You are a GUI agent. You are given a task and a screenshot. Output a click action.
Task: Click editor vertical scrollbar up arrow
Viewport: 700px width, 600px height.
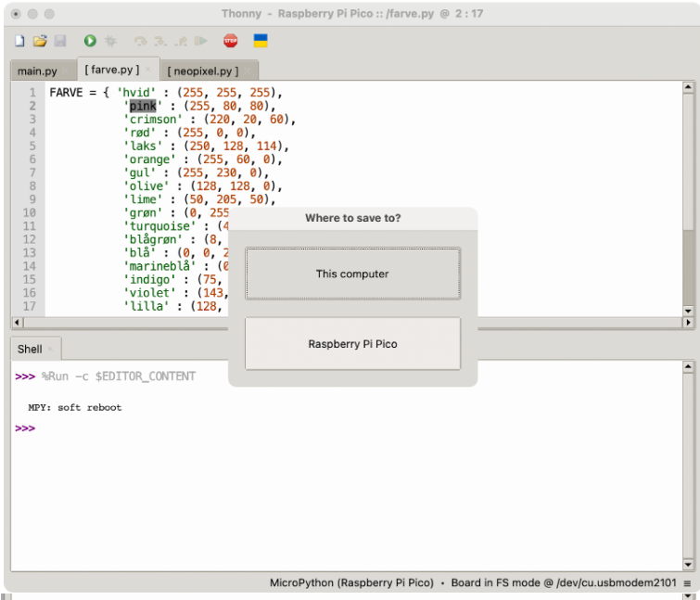pyautogui.click(x=688, y=87)
